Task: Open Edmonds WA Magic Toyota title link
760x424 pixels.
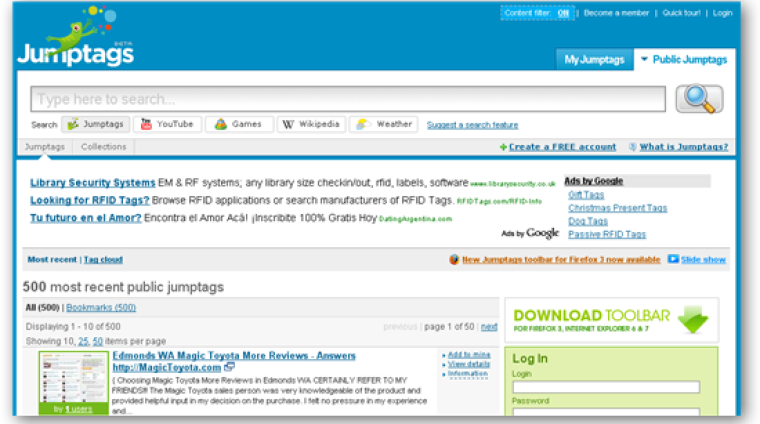Action: pos(234,355)
